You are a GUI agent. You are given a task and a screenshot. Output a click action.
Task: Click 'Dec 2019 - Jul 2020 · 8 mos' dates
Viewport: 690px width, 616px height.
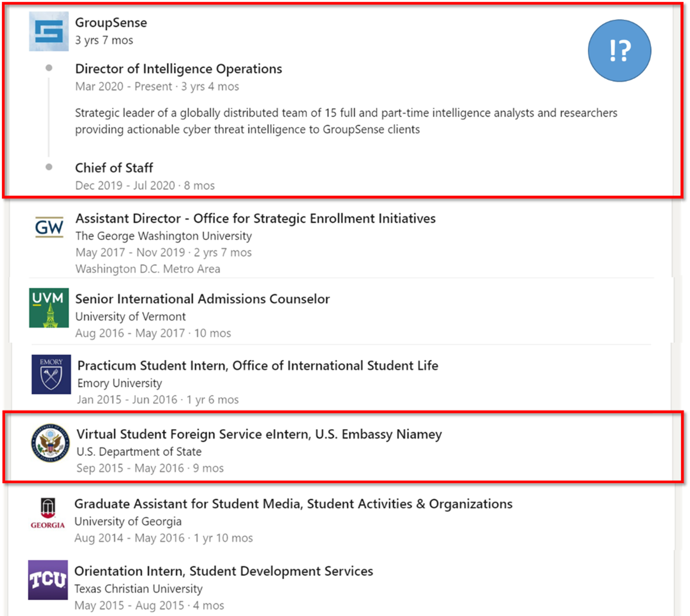[145, 185]
